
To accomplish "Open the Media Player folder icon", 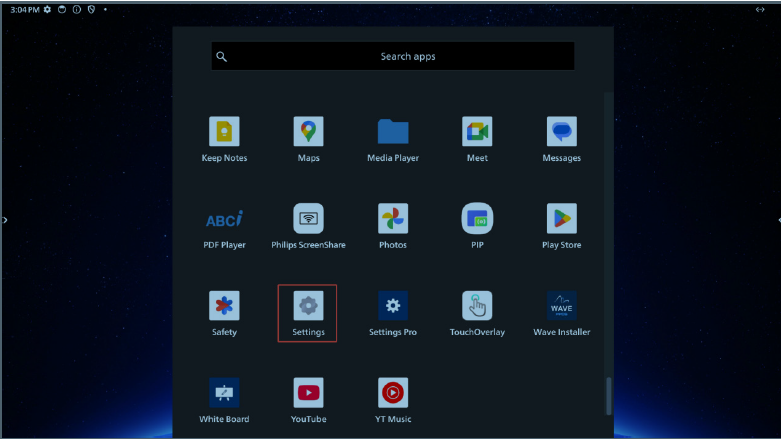I will pos(393,132).
